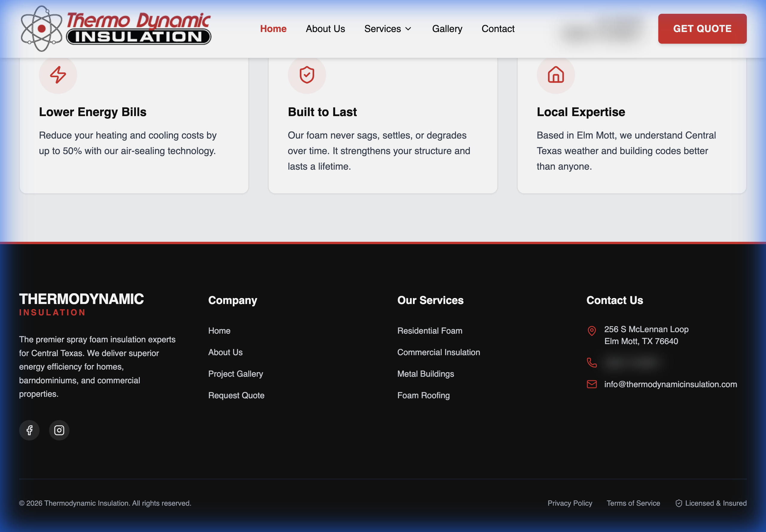
Task: Open the Services chevron menu
Action: tap(408, 29)
